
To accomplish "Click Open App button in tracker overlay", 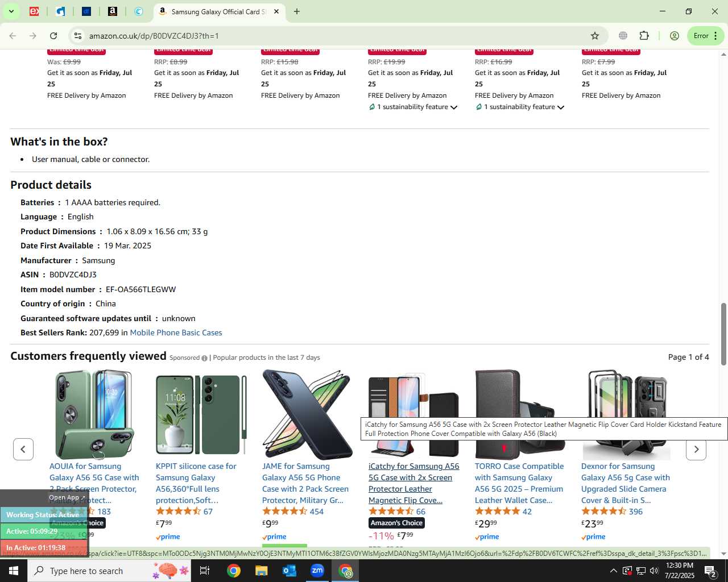I will pos(67,497).
